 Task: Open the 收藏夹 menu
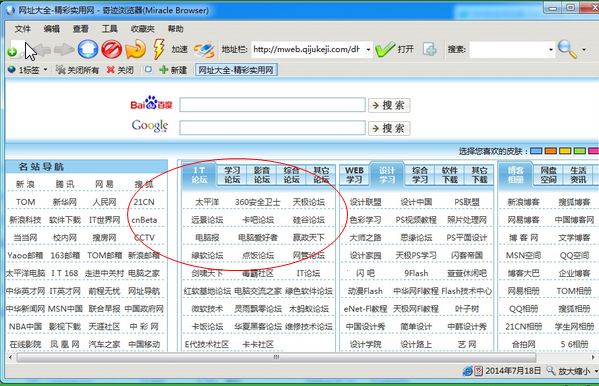142,29
